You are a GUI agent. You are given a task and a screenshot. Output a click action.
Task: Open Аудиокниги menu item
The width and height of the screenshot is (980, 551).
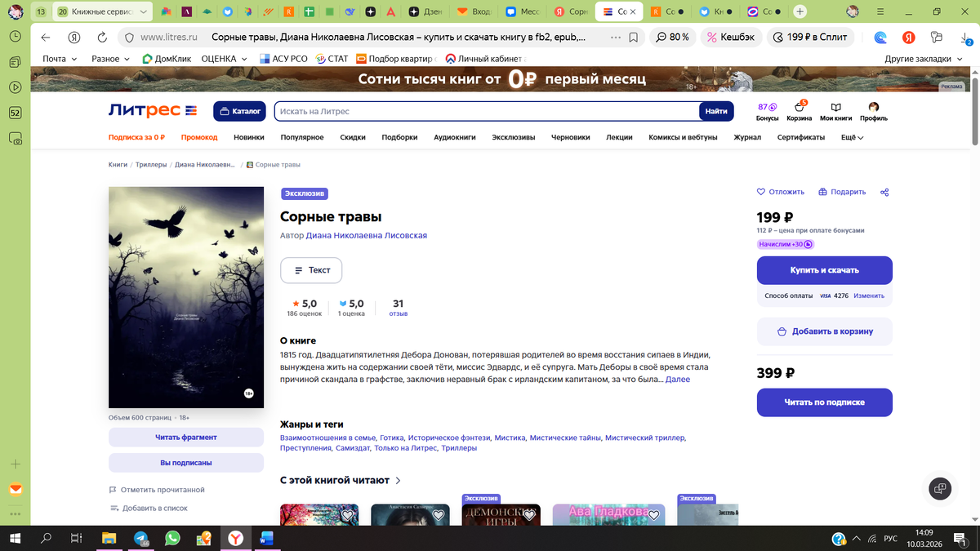click(x=455, y=137)
